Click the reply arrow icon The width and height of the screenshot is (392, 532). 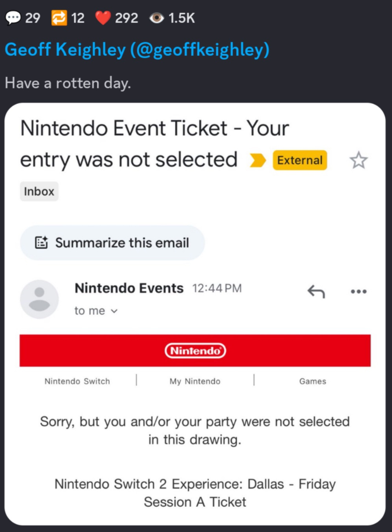click(x=316, y=291)
